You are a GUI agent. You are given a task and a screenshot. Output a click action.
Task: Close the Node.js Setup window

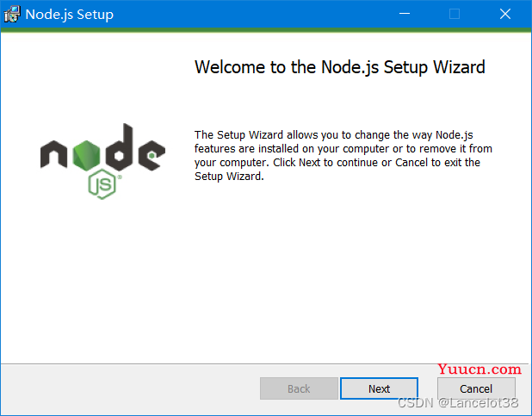[x=505, y=14]
